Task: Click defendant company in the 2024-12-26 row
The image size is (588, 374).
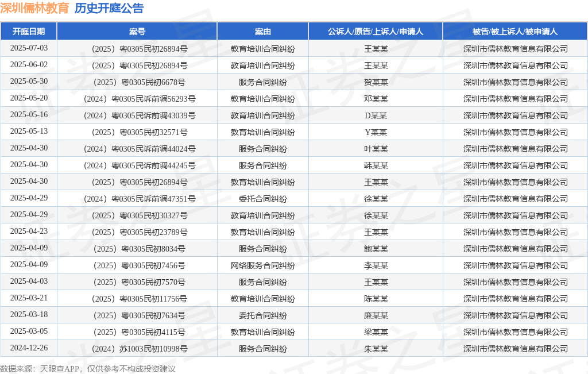Action: [515, 349]
